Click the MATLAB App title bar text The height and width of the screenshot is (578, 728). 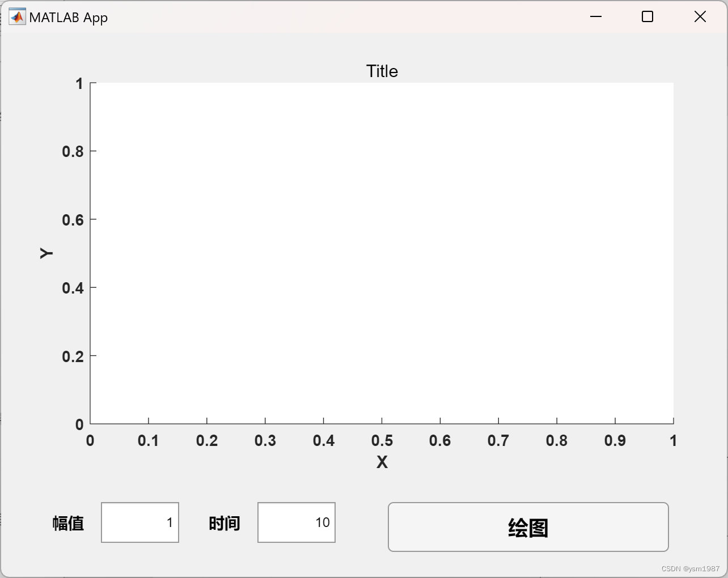[69, 17]
